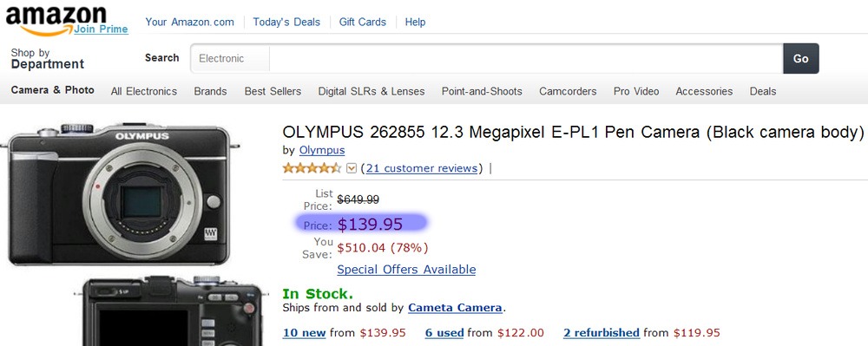Click the star rating icons
This screenshot has width=868, height=346.
tap(312, 168)
